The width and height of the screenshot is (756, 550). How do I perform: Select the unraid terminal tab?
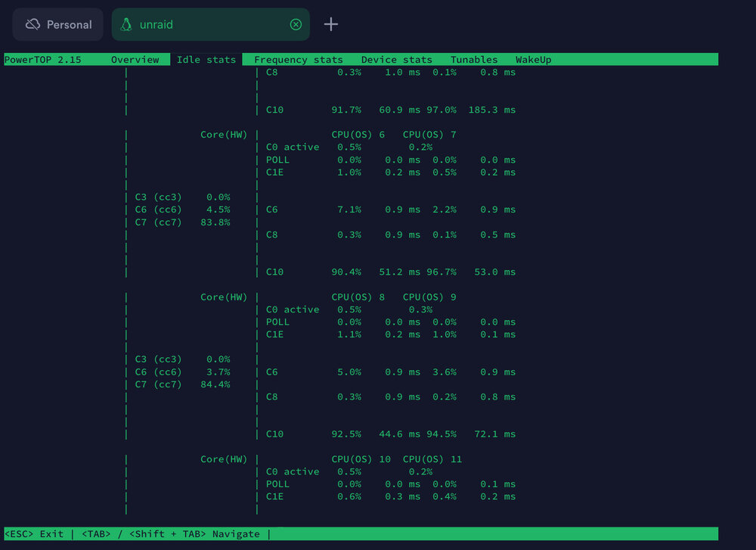click(x=210, y=25)
